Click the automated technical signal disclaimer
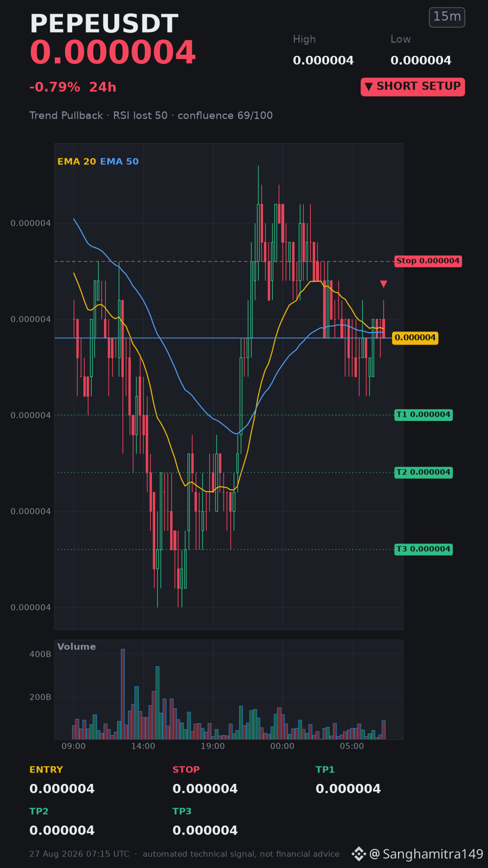Image resolution: width=488 pixels, height=868 pixels. point(241,854)
